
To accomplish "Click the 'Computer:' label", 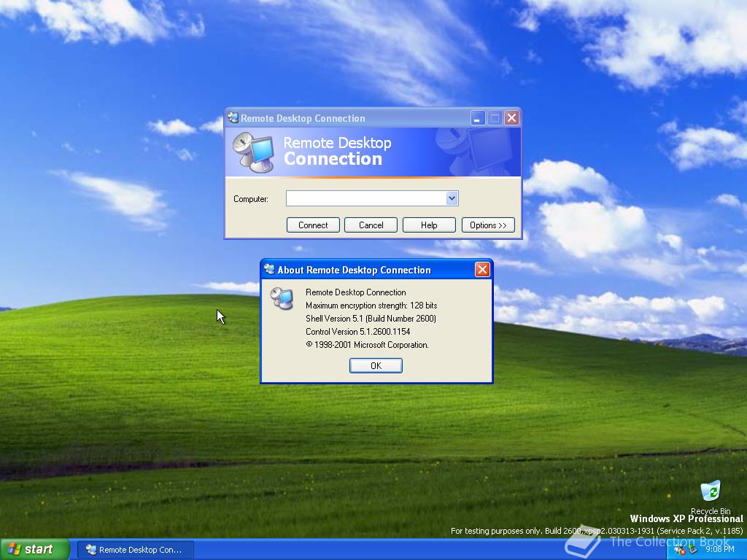I will point(251,199).
